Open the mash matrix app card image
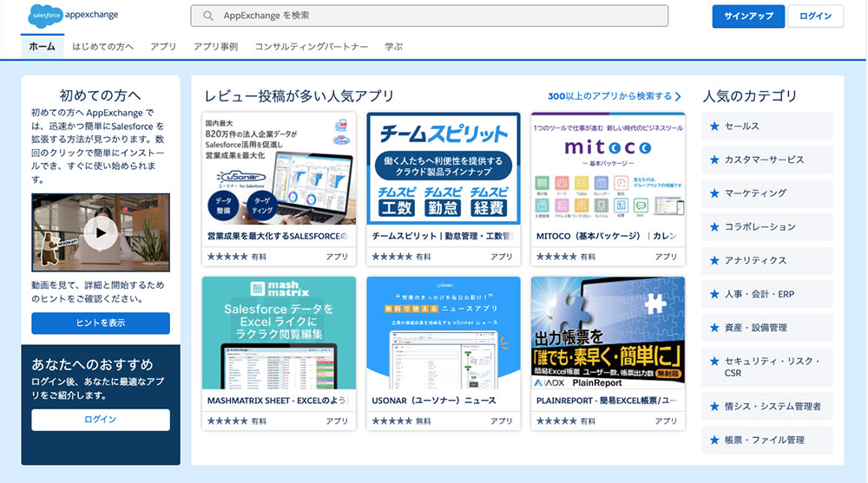868x483 pixels. point(279,332)
